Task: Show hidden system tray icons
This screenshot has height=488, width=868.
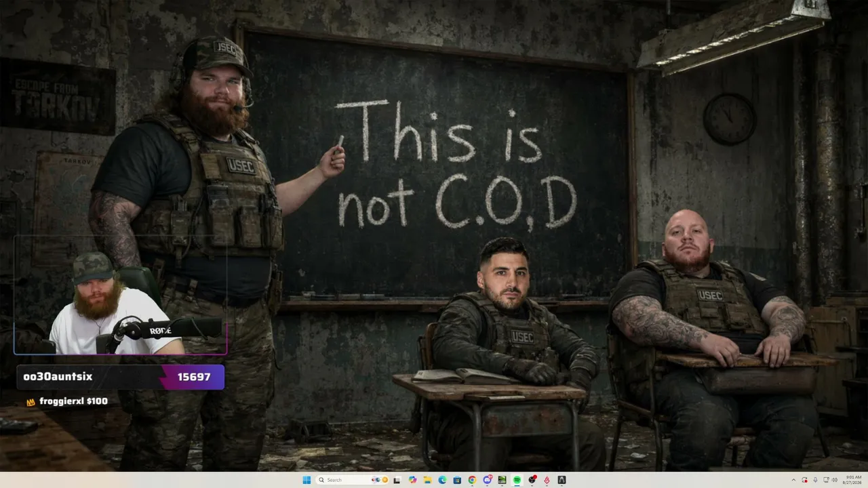Action: pyautogui.click(x=794, y=480)
